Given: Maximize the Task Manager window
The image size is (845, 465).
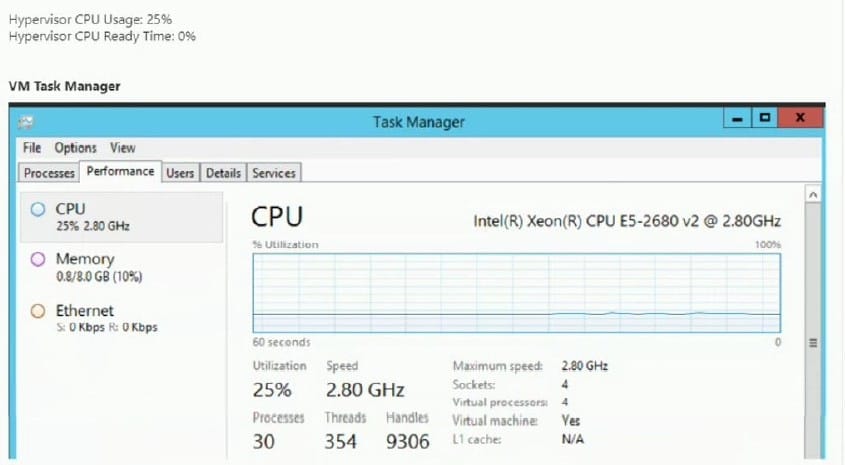Looking at the screenshot, I should [x=765, y=118].
